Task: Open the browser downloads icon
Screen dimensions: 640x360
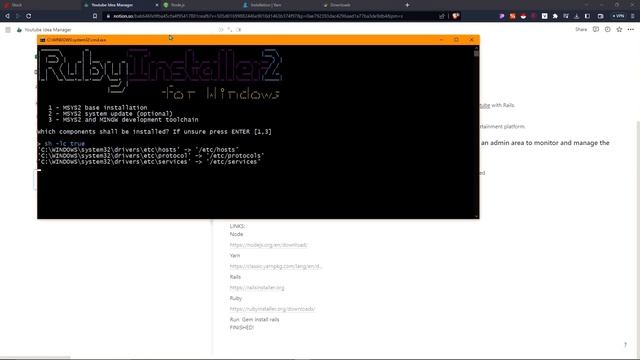Action: (576, 16)
